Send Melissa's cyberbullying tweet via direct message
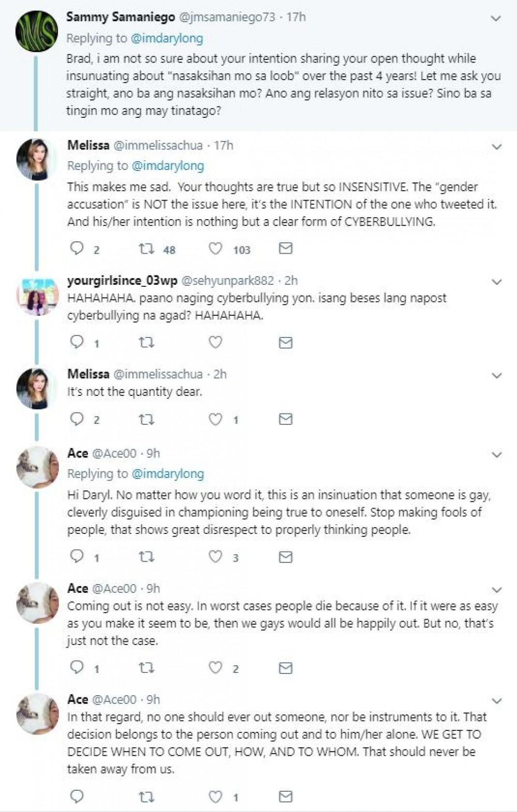The image size is (517, 812). 285,249
